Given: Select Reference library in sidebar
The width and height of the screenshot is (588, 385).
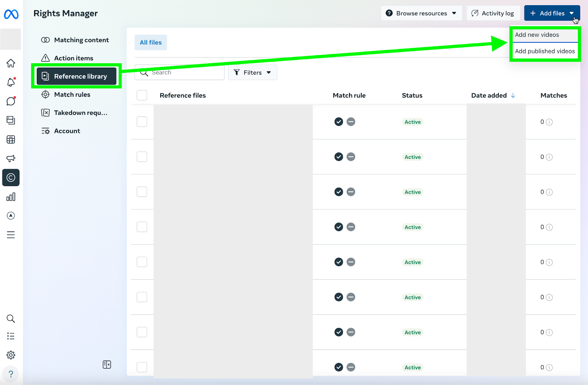Looking at the screenshot, I should pyautogui.click(x=76, y=76).
